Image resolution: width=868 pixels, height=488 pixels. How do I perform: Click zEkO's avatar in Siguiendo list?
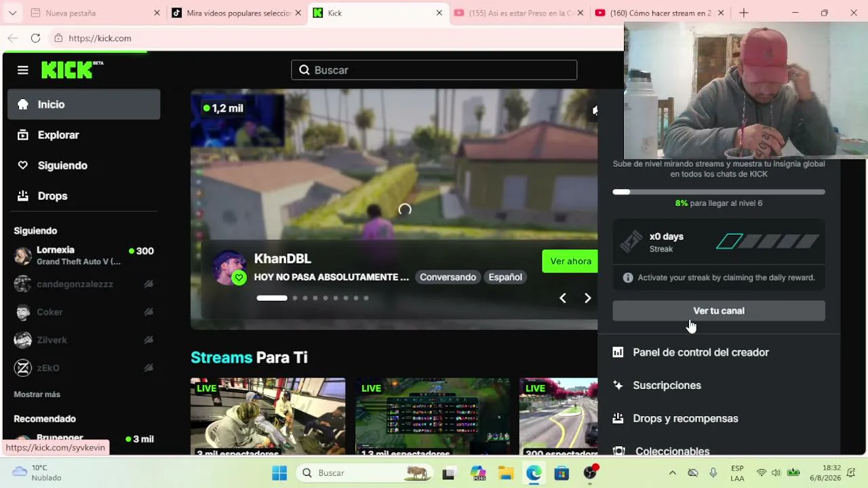pyautogui.click(x=23, y=367)
